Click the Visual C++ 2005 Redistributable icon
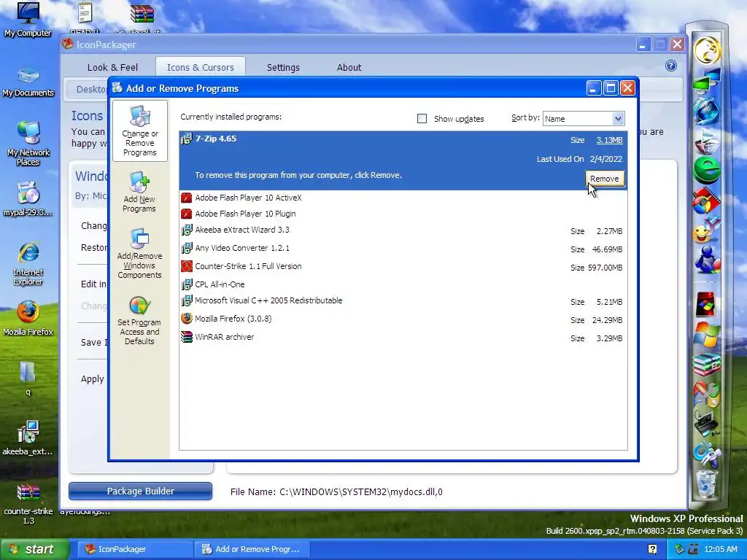This screenshot has width=747, height=560. (x=186, y=300)
